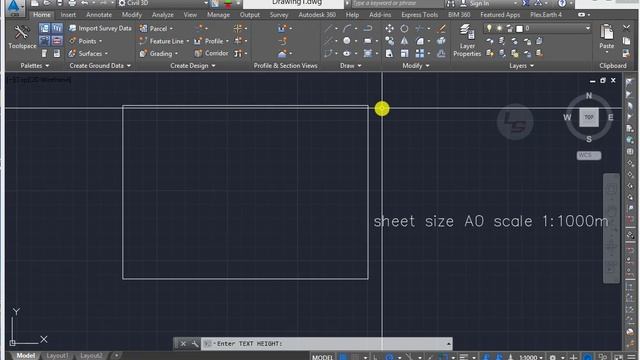Viewport: 640px width, 360px height.
Task: Switch to the Layout1 tab
Action: click(x=57, y=356)
